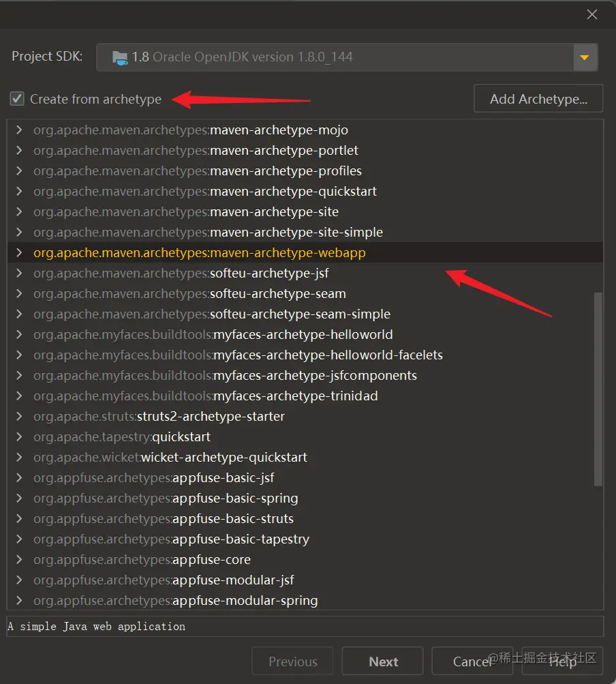The width and height of the screenshot is (616, 684).
Task: Click the Previous button
Action: point(292,661)
